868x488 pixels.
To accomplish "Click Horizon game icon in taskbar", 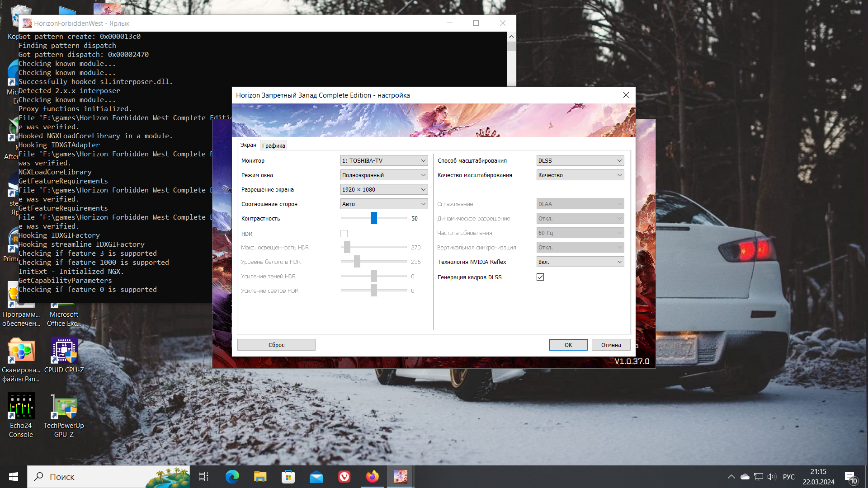I will pos(401,477).
